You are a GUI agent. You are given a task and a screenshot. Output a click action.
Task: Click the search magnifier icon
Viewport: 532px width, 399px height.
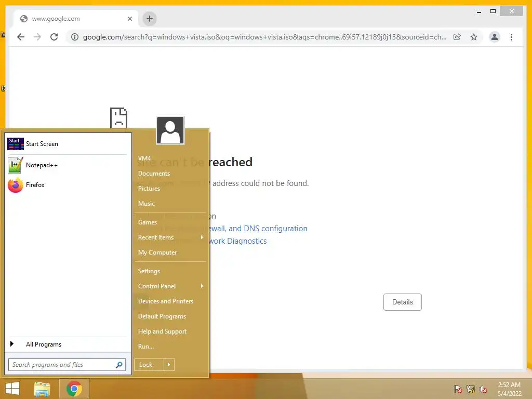click(x=119, y=365)
